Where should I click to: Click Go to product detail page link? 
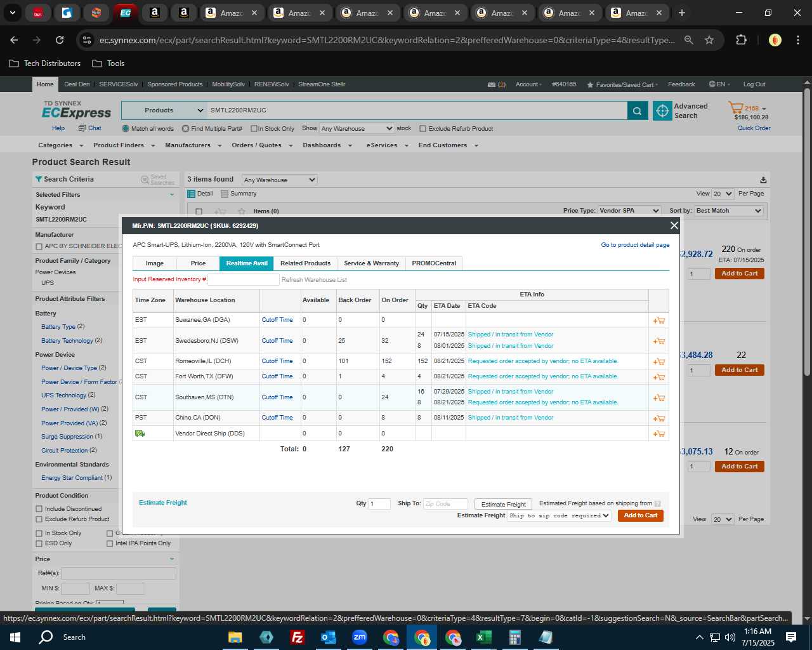click(635, 245)
